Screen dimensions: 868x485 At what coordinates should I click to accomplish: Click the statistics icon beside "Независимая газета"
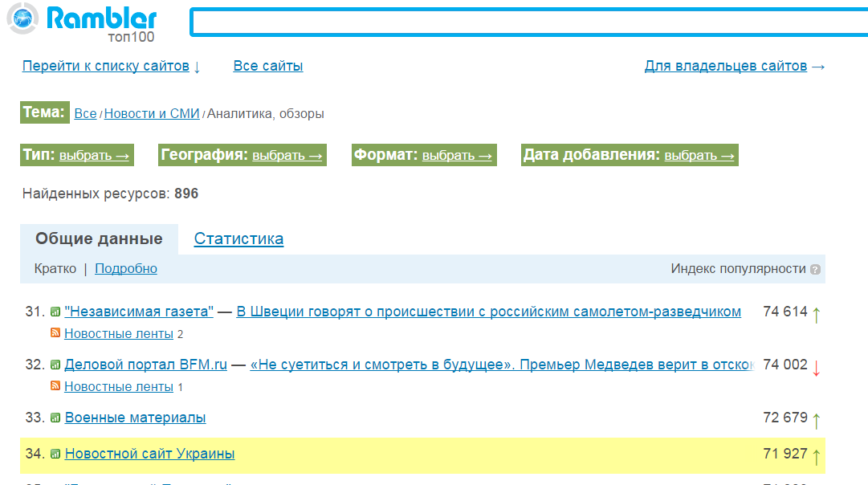55,312
